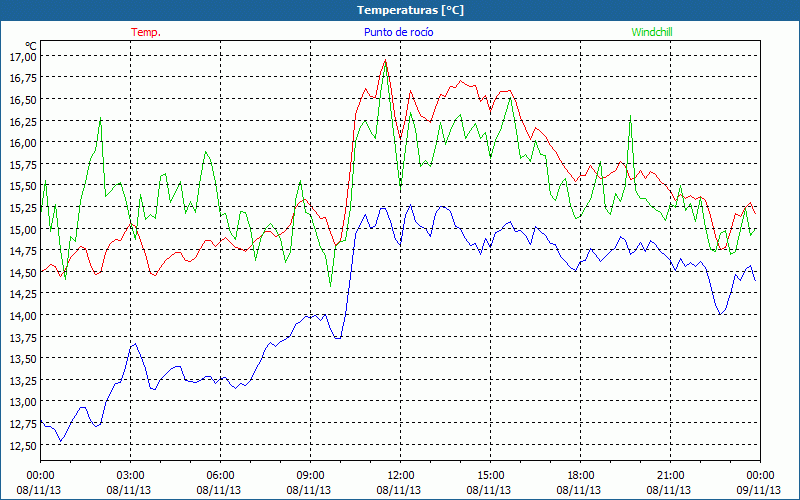This screenshot has height=500, width=800.
Task: Click the '03:00' time axis label
Action: click(131, 476)
